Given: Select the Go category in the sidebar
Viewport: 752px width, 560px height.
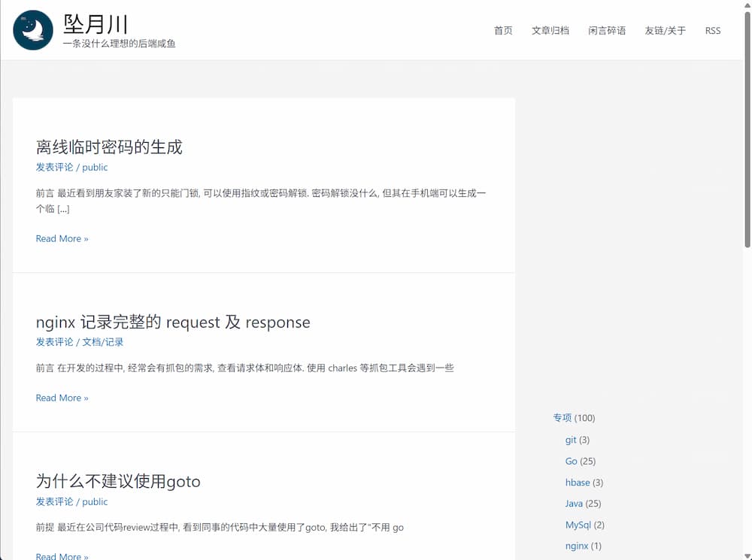Looking at the screenshot, I should click(x=572, y=461).
